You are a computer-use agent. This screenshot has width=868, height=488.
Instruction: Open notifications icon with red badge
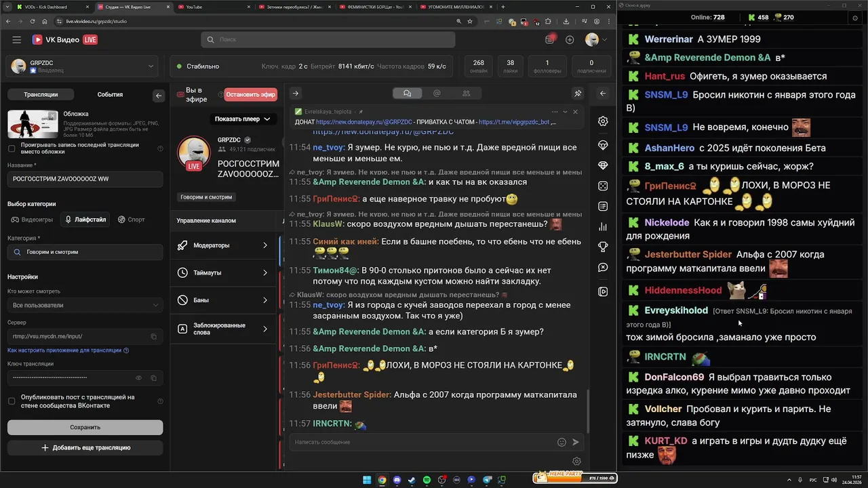tap(550, 39)
